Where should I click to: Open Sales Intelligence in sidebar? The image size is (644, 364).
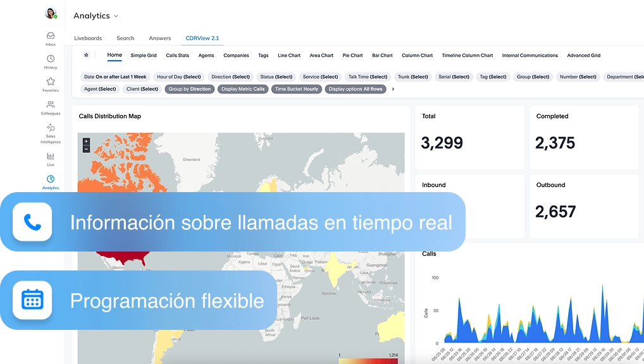click(51, 128)
